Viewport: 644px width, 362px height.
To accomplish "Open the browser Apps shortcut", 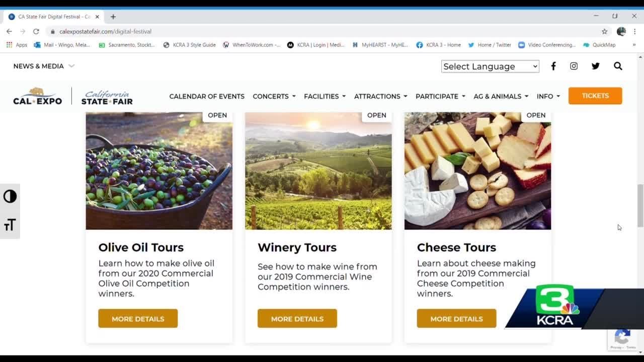I will point(17,45).
